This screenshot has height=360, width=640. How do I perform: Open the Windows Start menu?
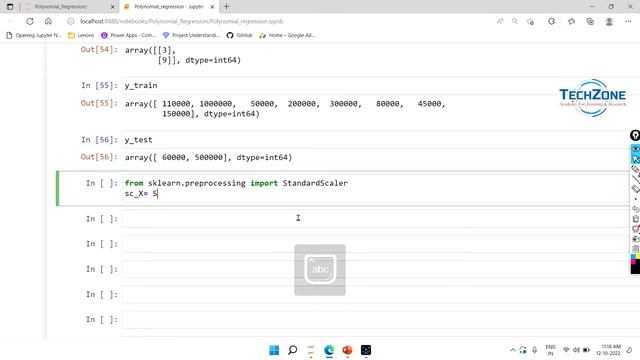pyautogui.click(x=274, y=350)
